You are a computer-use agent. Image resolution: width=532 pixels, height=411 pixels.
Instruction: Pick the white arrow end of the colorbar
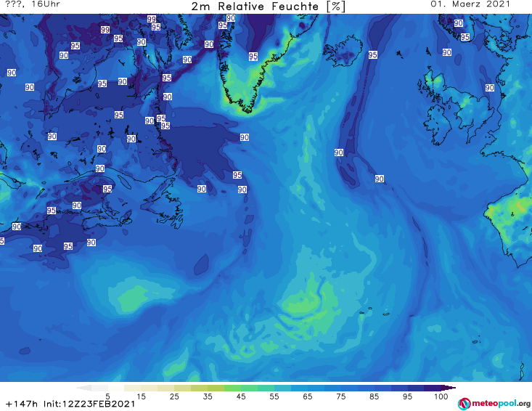[x=83, y=388]
